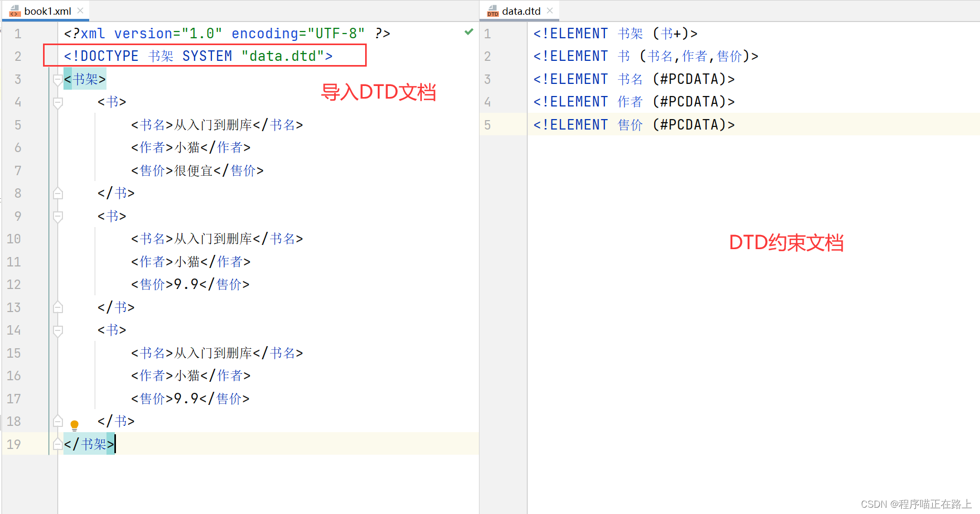Image resolution: width=980 pixels, height=514 pixels.
Task: Click the 书名 line on line 5
Action: [217, 125]
